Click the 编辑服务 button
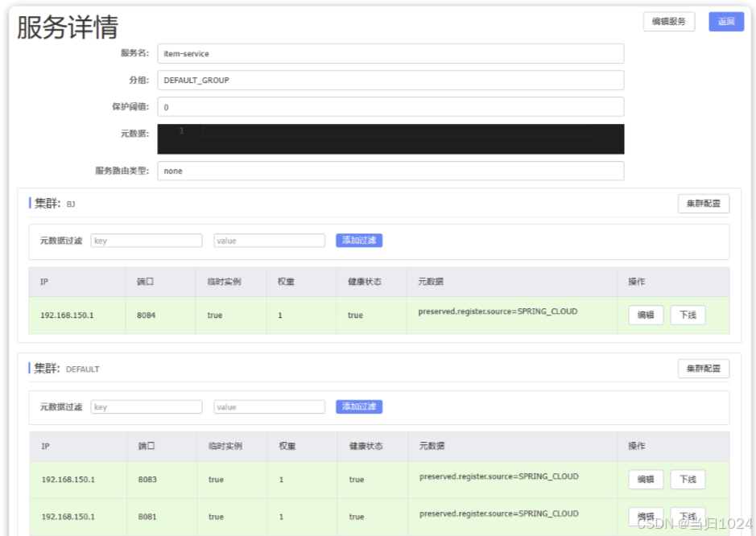Viewport: 756px width, 536px height. [669, 22]
